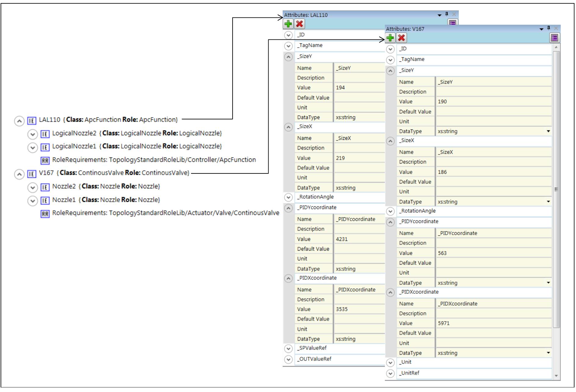The height and width of the screenshot is (392, 576).
Task: Click V167 _SizeX Value field showing 186
Action: (x=493, y=172)
